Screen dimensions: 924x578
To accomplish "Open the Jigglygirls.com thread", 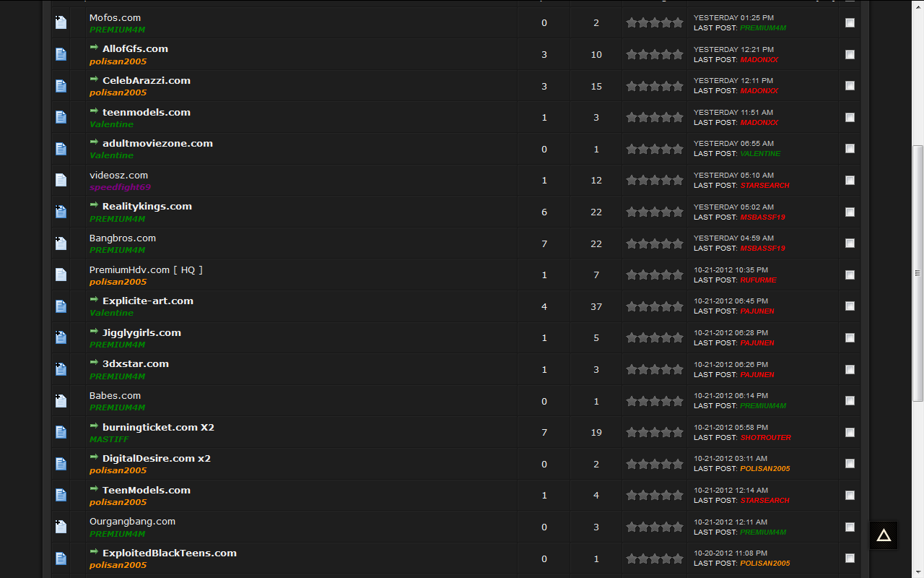I will tap(141, 332).
